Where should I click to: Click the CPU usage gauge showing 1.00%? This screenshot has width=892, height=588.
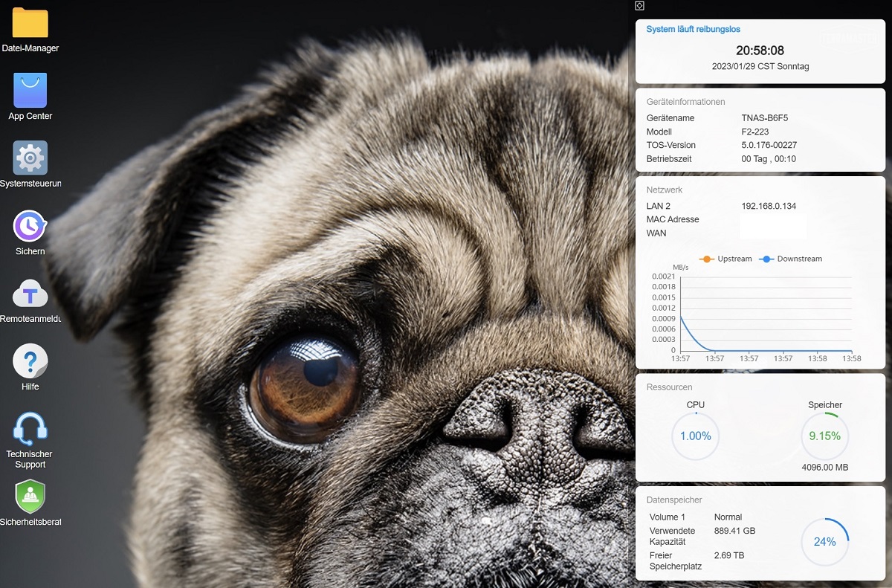tap(696, 436)
